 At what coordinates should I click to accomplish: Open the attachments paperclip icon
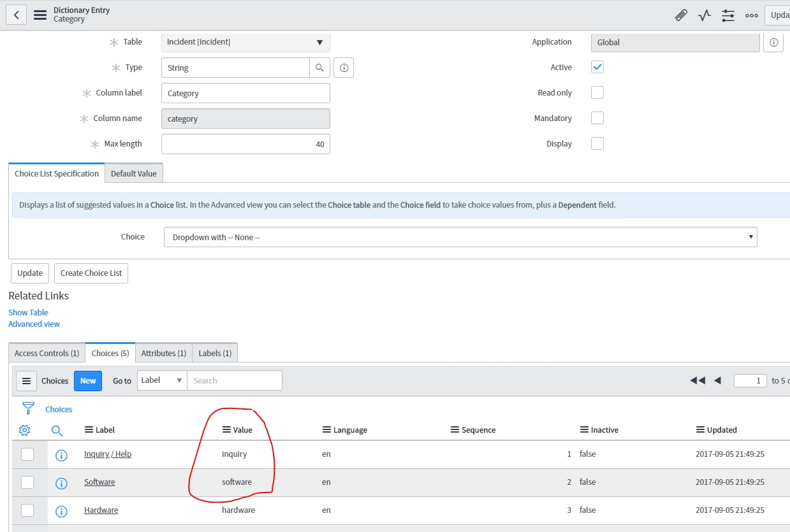pyautogui.click(x=681, y=15)
